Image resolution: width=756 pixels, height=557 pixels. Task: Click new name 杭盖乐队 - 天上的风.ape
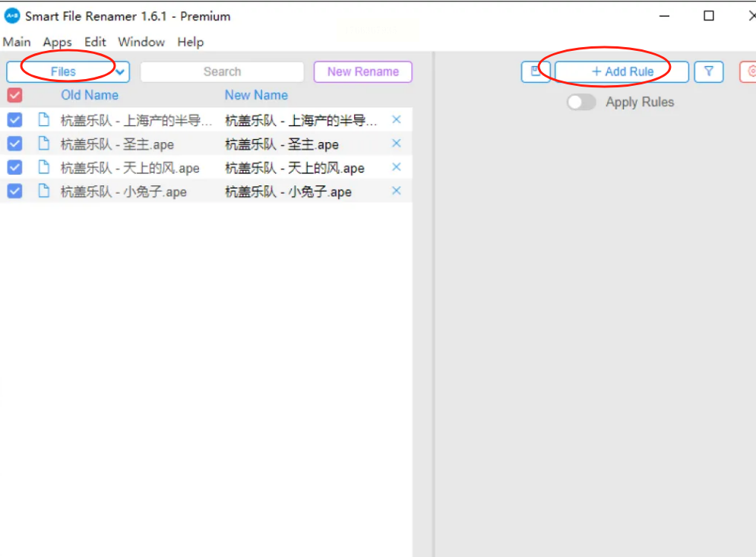tap(295, 168)
